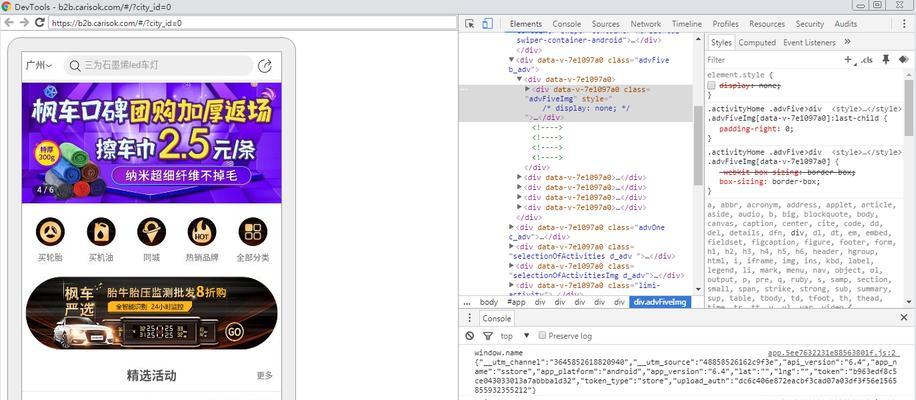Click the browser back arrow
916x400 pixels.
pyautogui.click(x=9, y=22)
